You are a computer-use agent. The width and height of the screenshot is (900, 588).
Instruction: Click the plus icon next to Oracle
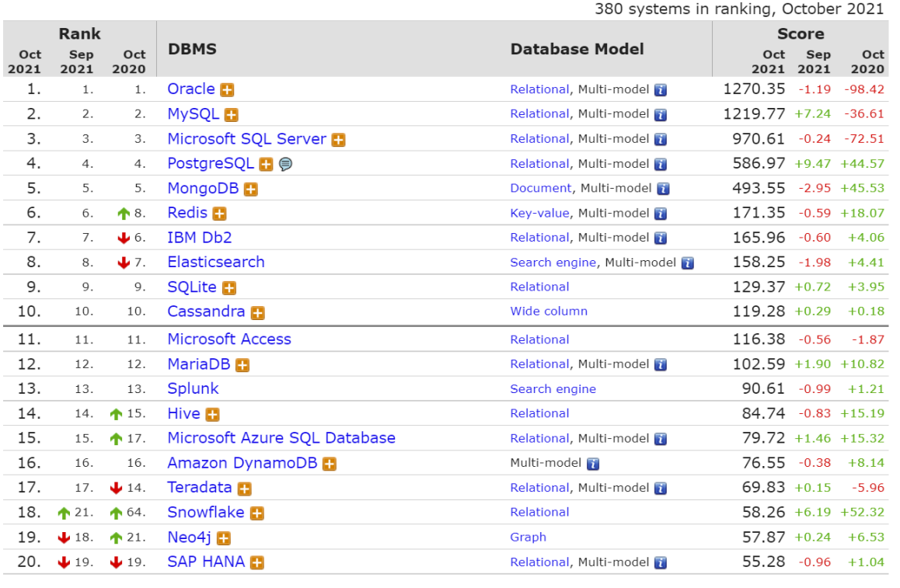click(x=227, y=90)
